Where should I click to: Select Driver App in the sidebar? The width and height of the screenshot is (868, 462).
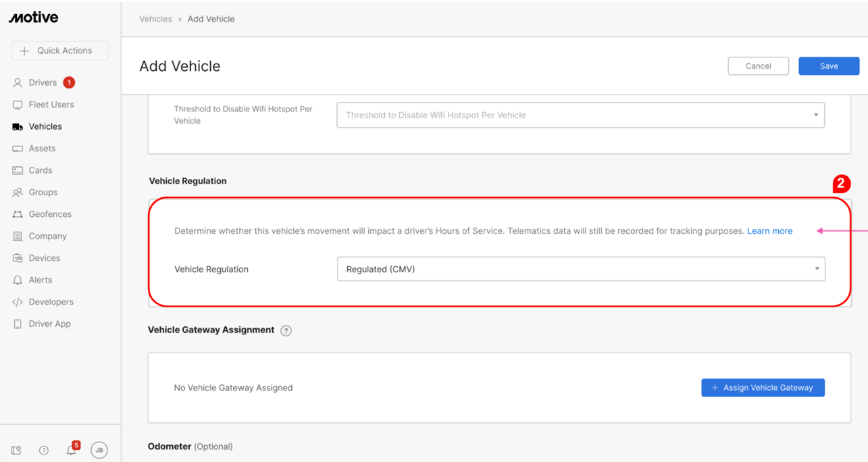point(49,324)
